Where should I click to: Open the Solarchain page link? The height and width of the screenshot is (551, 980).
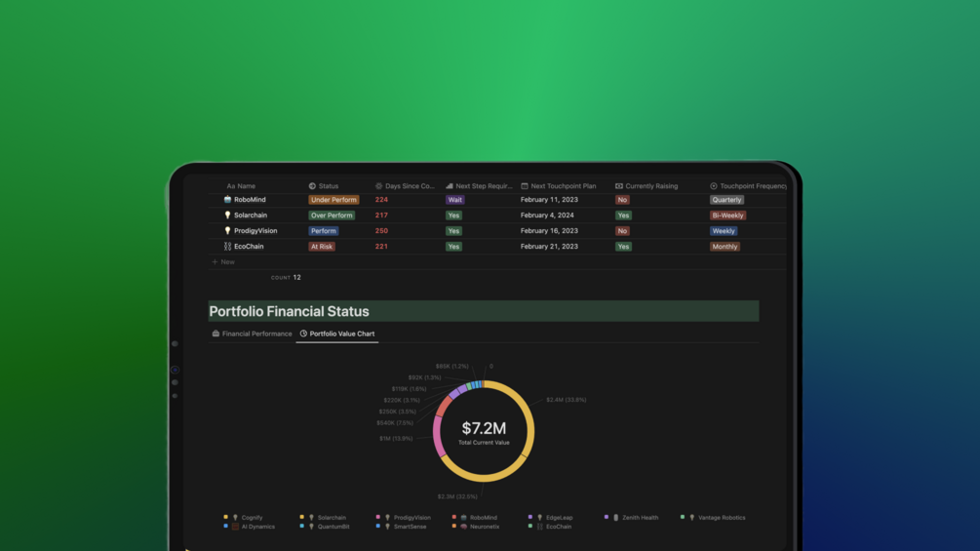coord(251,215)
